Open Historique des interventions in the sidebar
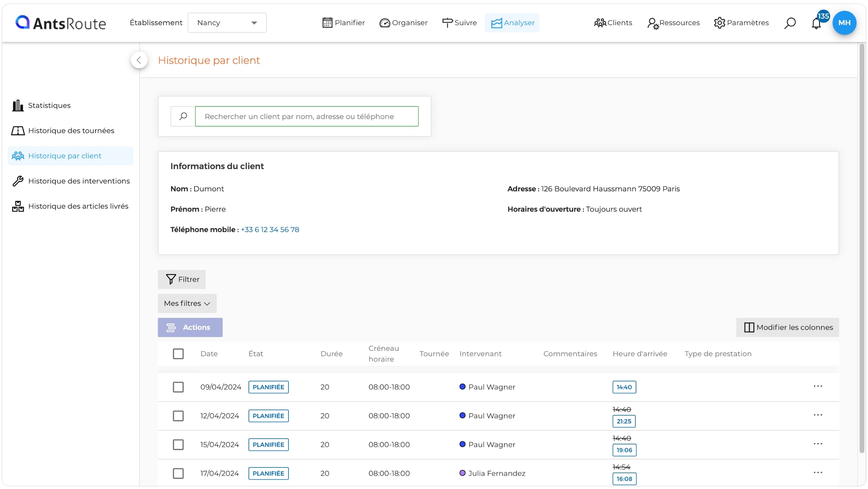This screenshot has width=868, height=489. pos(71,181)
